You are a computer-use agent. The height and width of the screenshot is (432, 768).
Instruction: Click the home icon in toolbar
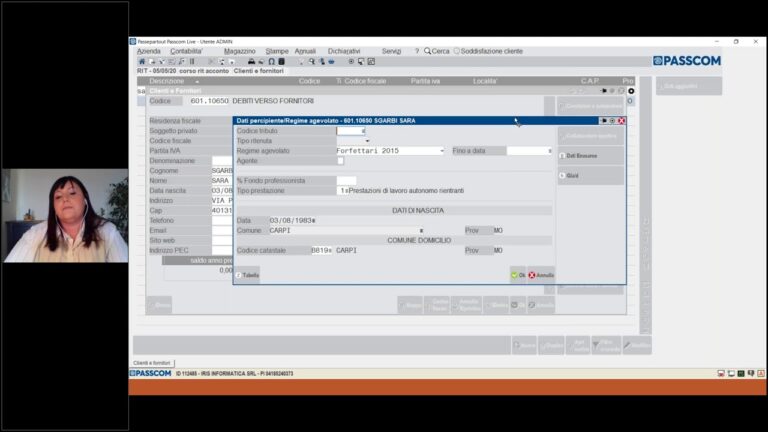142,62
